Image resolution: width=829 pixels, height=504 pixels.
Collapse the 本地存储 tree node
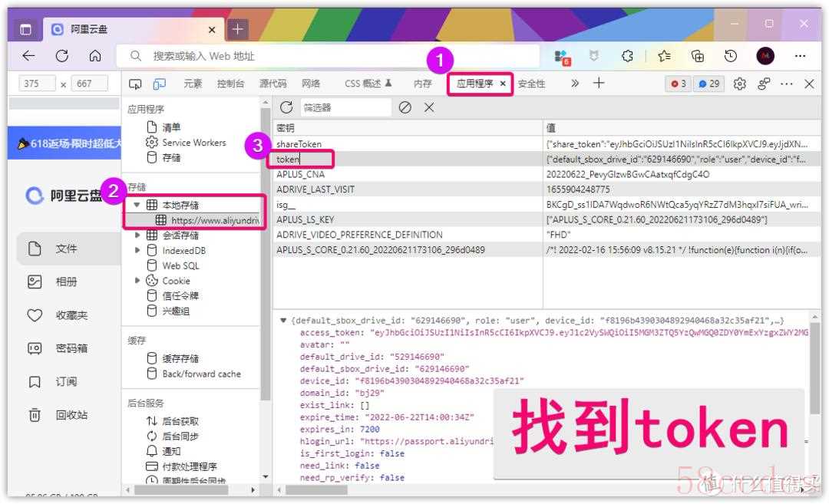[137, 205]
